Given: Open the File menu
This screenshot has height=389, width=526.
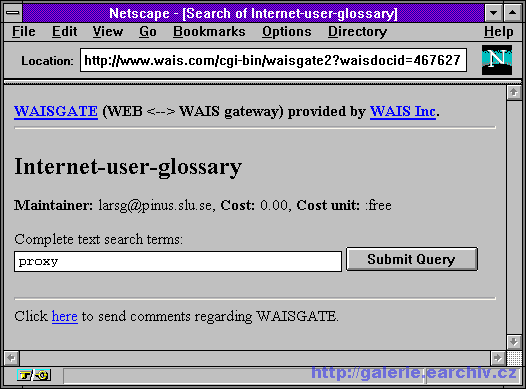Looking at the screenshot, I should (x=24, y=32).
